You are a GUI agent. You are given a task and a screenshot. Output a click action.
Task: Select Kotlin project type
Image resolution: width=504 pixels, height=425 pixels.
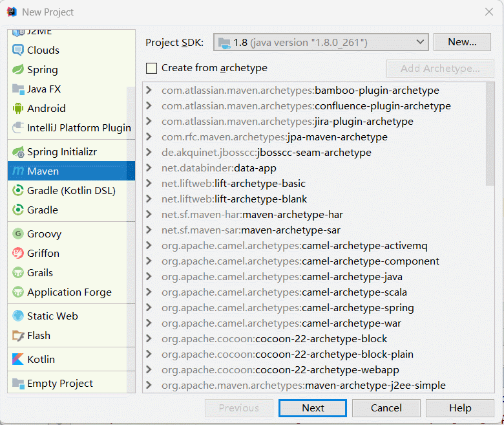click(x=67, y=360)
